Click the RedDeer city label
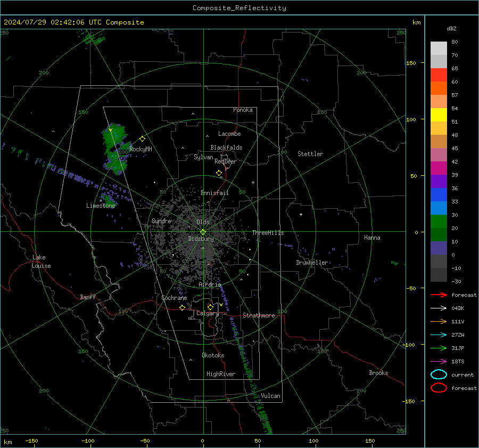479x448 pixels. coord(226,161)
